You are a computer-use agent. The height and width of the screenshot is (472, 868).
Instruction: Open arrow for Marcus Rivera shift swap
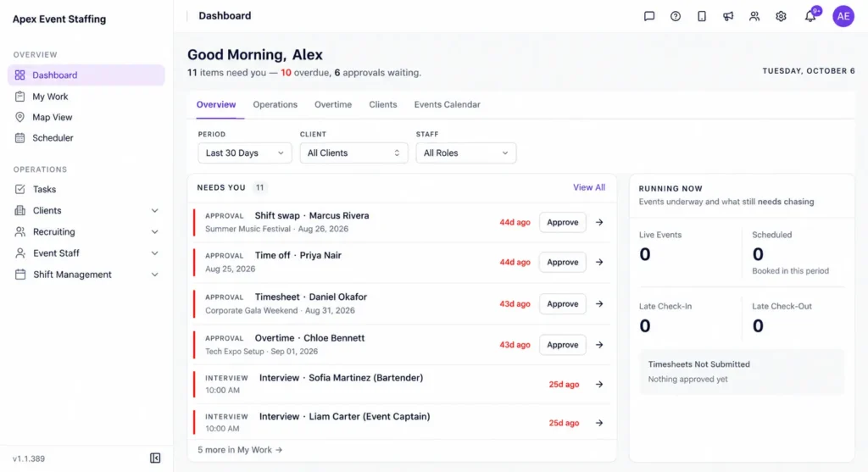599,222
